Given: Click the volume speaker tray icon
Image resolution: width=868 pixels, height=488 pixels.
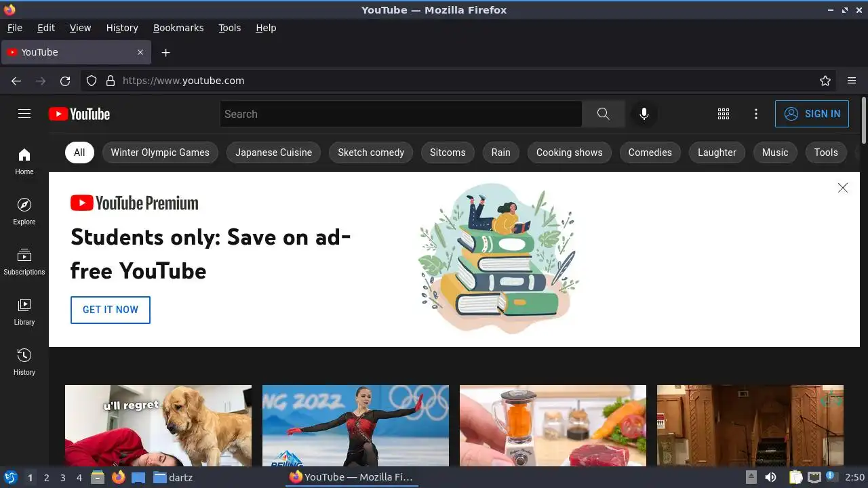Looking at the screenshot, I should tap(770, 477).
